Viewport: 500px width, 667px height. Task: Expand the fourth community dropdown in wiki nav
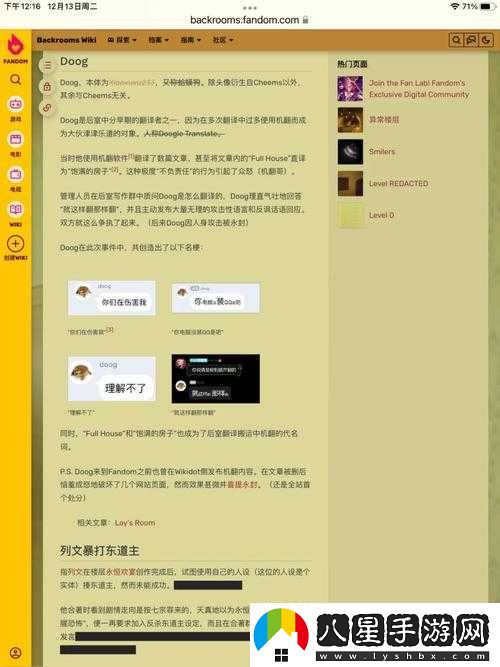coord(223,40)
